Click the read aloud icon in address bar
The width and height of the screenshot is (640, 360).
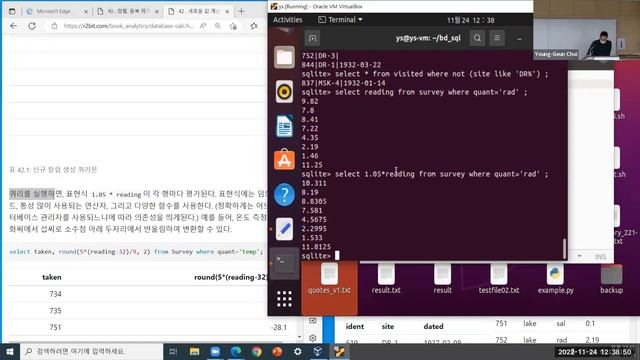pos(202,26)
